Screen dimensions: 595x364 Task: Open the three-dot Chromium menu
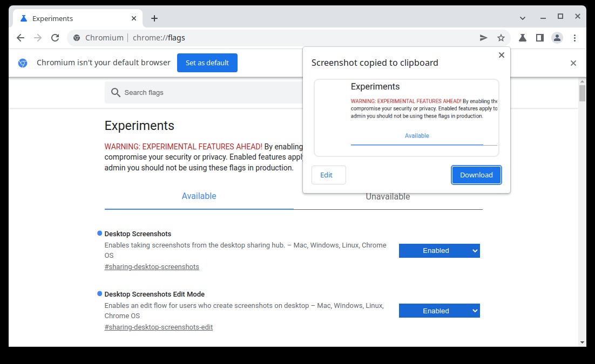tap(574, 38)
